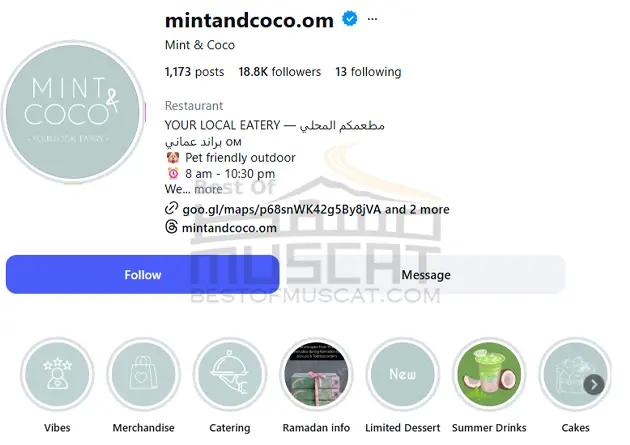Open the Vibes story highlight
This screenshot has width=630, height=445.
(57, 374)
